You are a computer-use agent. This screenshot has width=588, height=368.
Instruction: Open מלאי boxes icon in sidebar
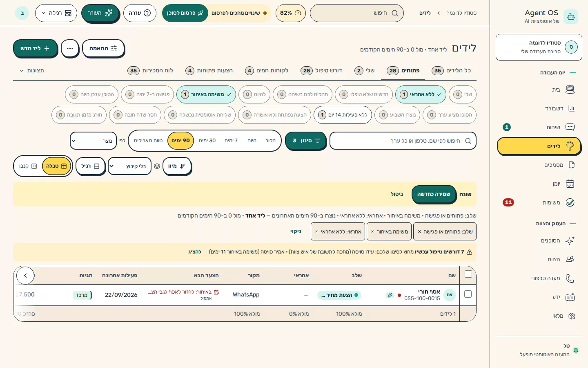571,316
